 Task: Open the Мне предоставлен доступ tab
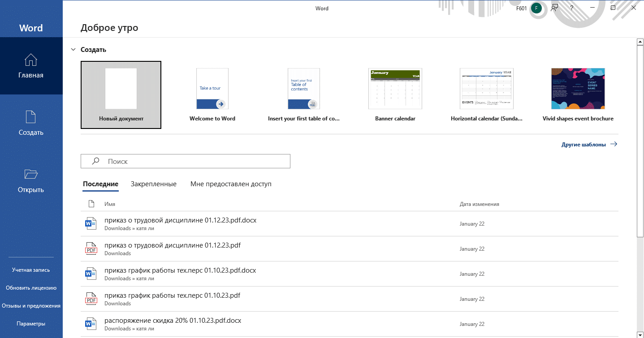231,184
